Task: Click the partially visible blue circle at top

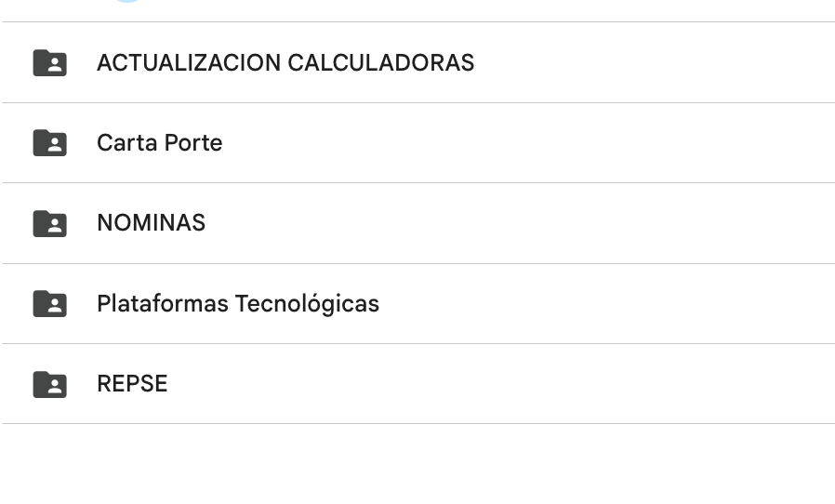Action: point(126,1)
